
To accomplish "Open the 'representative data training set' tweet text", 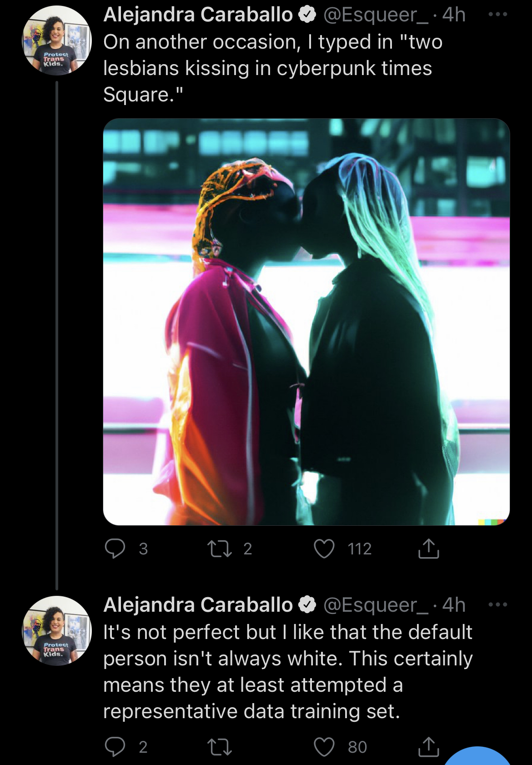I will tap(288, 672).
